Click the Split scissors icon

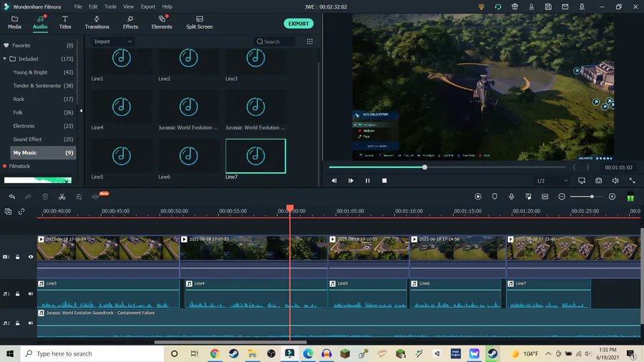(x=62, y=197)
